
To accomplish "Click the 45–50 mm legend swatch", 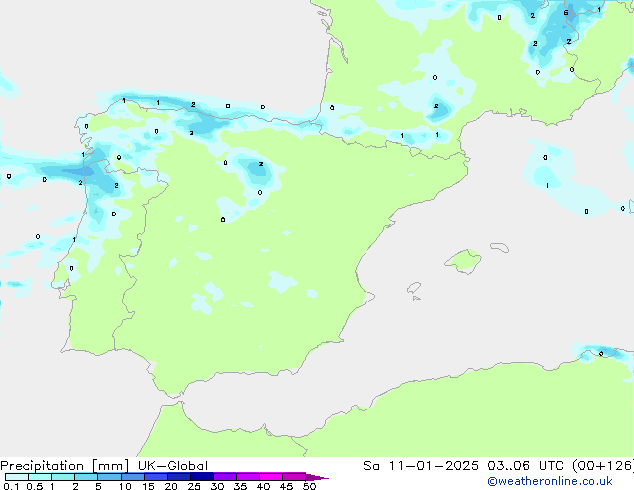I will (294, 477).
